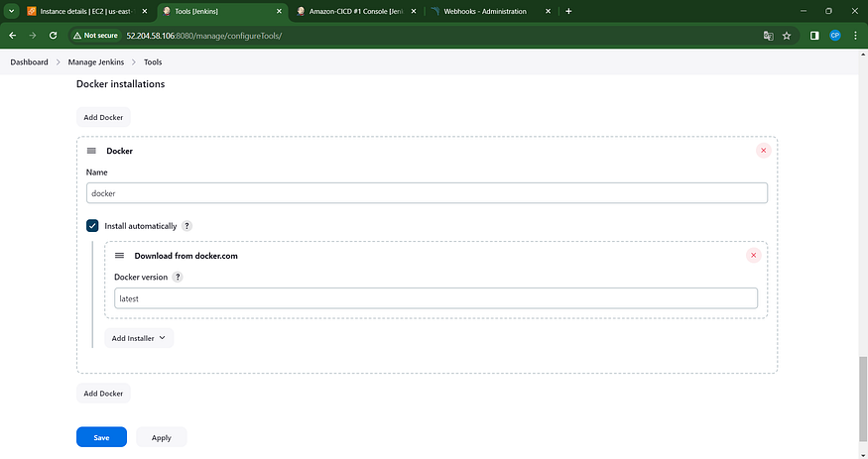This screenshot has height=459, width=868.
Task: Apply the tools configuration
Action: coord(161,437)
